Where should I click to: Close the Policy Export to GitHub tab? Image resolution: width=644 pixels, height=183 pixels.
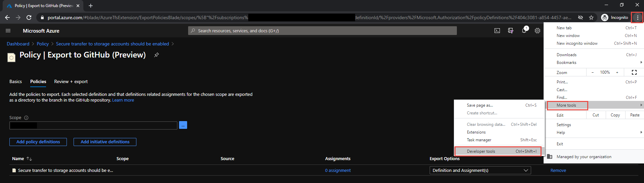pyautogui.click(x=78, y=6)
